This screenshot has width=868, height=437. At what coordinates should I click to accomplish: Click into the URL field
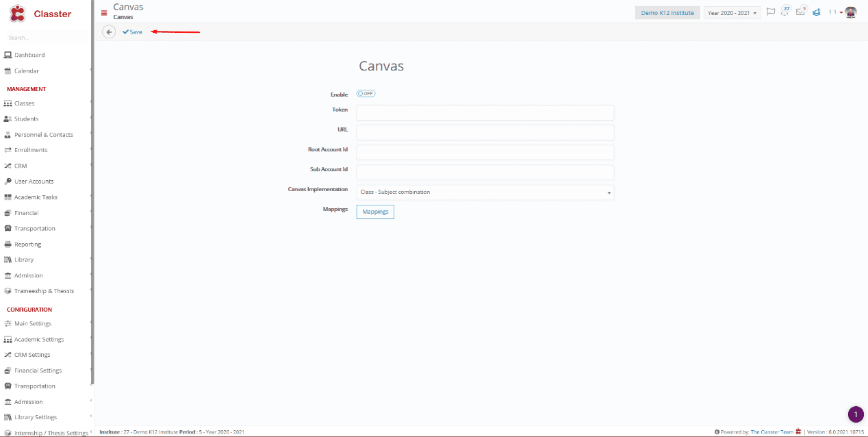485,132
